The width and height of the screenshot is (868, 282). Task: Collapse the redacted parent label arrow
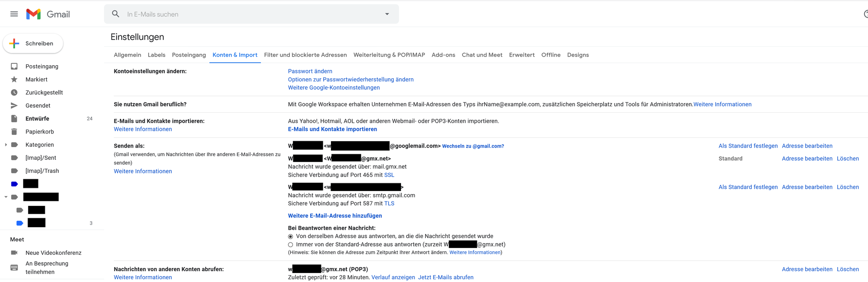pos(6,197)
